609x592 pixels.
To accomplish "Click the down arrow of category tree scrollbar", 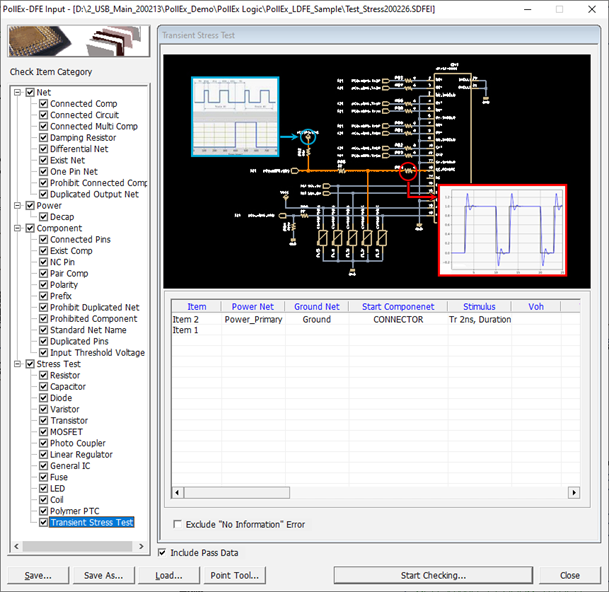I will [x=143, y=544].
